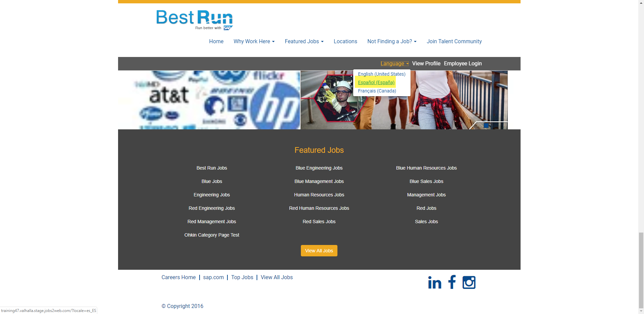Viewport: 644px width, 314px height.
Task: Open Employee Login link
Action: [463, 64]
